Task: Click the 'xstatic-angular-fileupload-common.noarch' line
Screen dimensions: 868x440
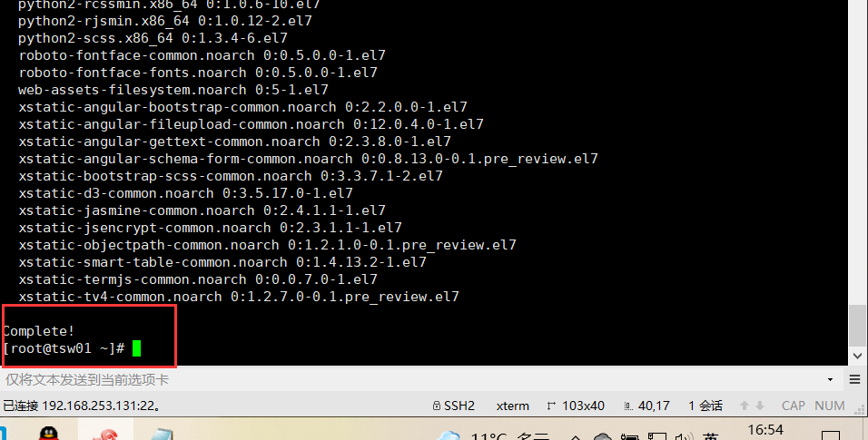Action: pyautogui.click(x=251, y=124)
